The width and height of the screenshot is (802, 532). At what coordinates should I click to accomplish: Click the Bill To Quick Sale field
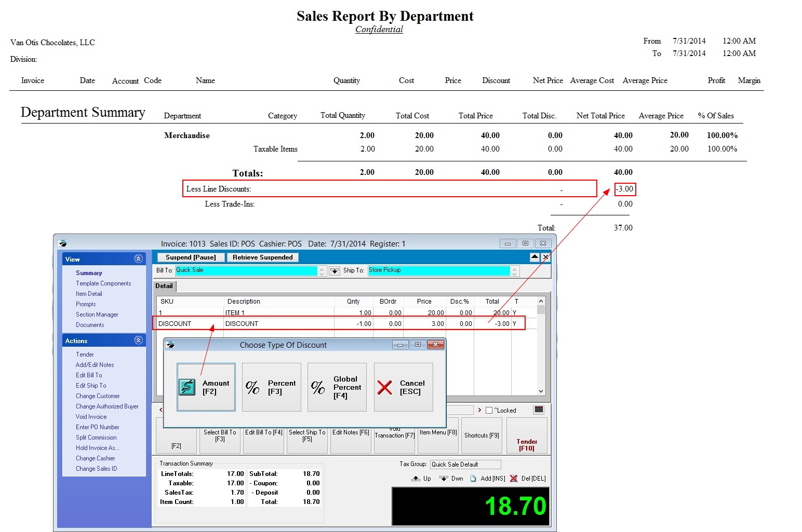coord(246,270)
